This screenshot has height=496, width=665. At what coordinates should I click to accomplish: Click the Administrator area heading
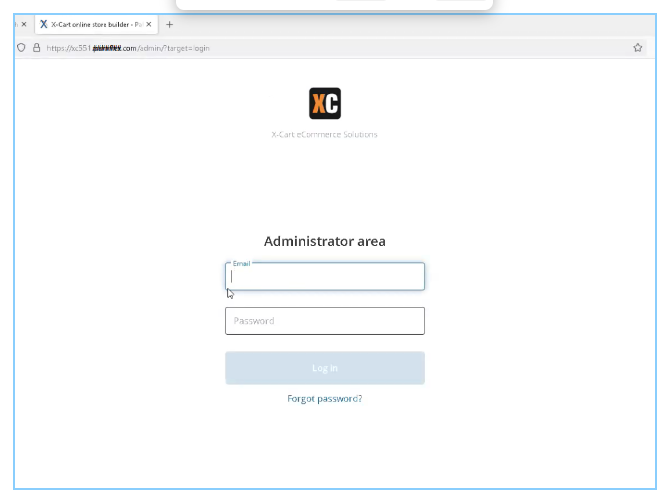pos(324,241)
